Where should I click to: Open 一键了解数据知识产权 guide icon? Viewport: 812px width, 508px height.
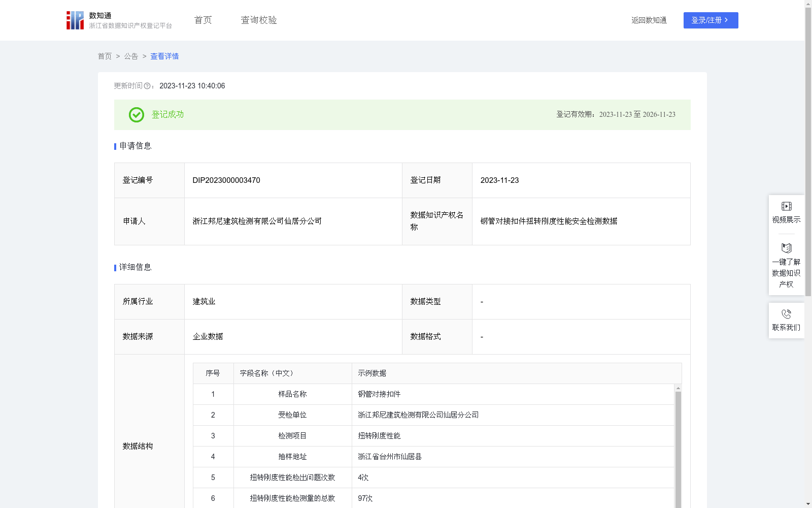(786, 248)
